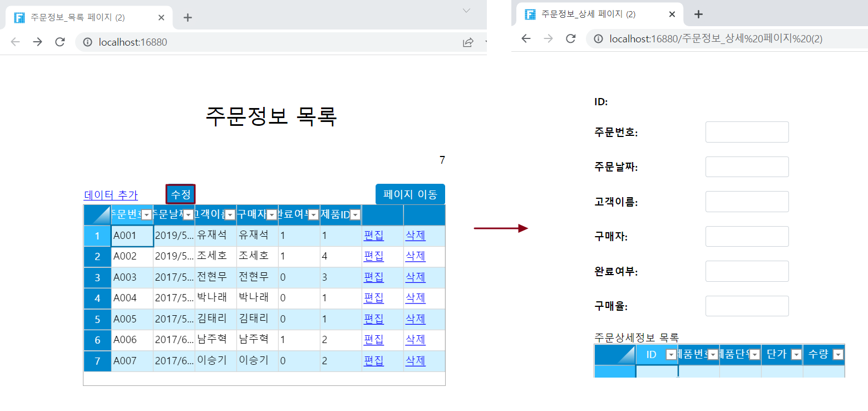Click the share icon in the left address bar
868x411 pixels.
(x=468, y=42)
